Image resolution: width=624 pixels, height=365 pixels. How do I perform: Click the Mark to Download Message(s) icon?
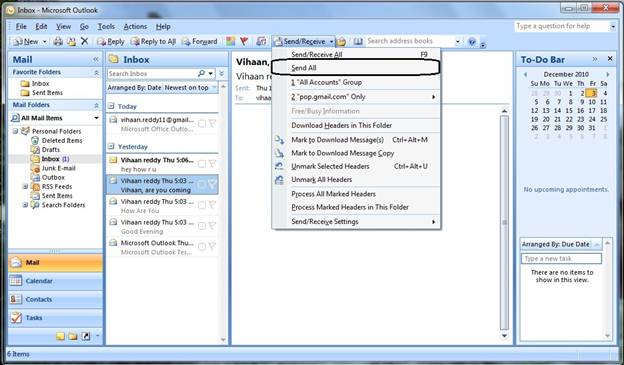click(279, 140)
